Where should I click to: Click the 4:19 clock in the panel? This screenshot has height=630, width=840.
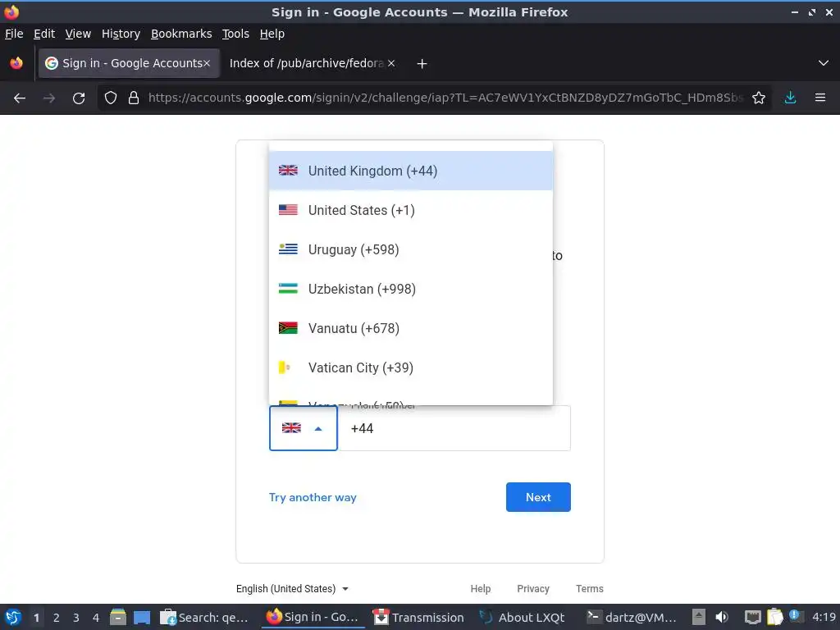824,617
